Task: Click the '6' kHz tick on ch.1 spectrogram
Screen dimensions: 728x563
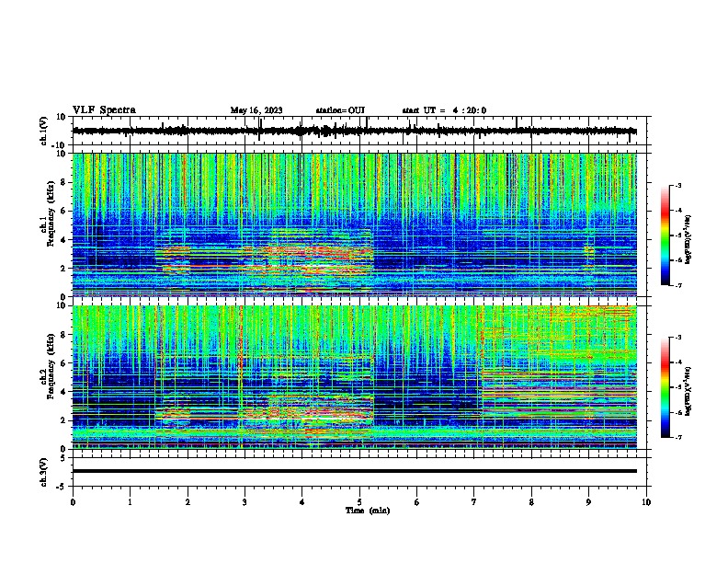Action: coord(63,211)
